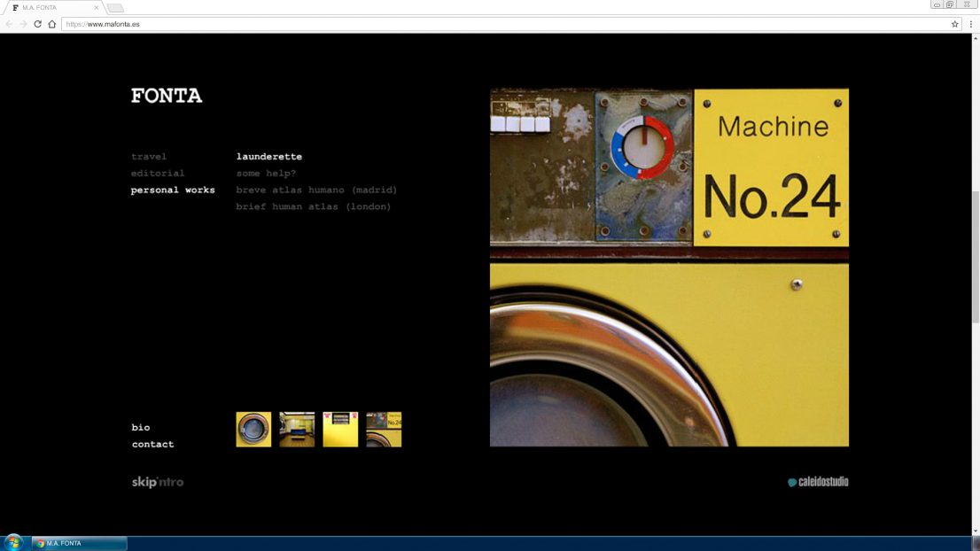Visit the caleidostudio credit link
The height and width of the screenshot is (551, 980).
818,482
